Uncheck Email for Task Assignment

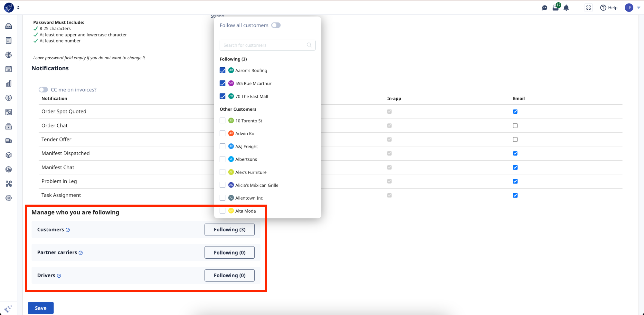pos(515,195)
